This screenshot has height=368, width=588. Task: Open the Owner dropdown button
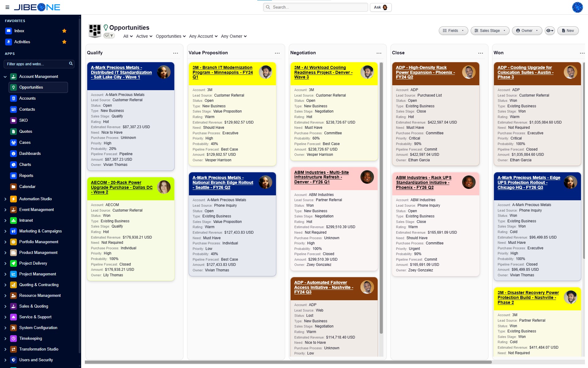click(x=527, y=31)
